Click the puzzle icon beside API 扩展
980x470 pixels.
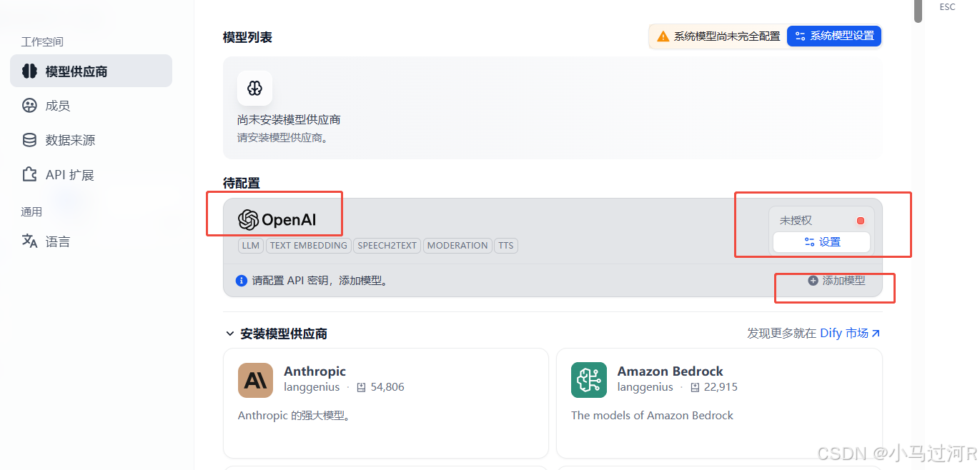tap(29, 175)
